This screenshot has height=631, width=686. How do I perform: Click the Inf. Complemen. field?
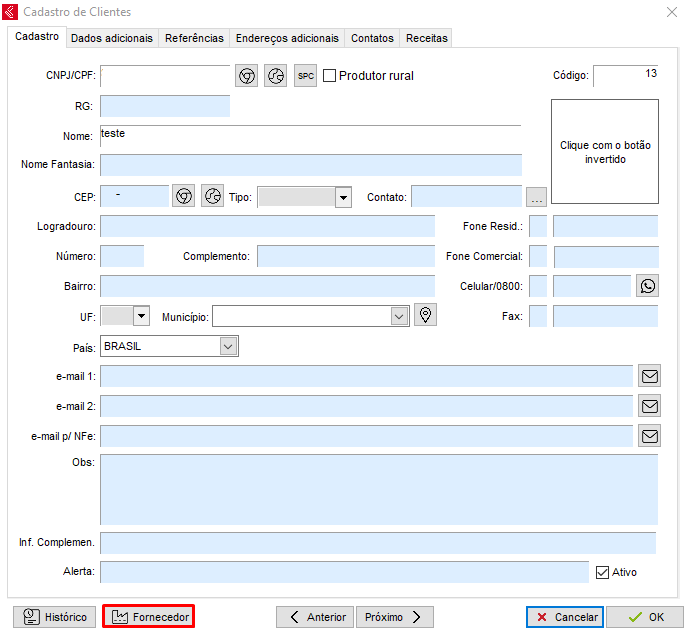(378, 543)
